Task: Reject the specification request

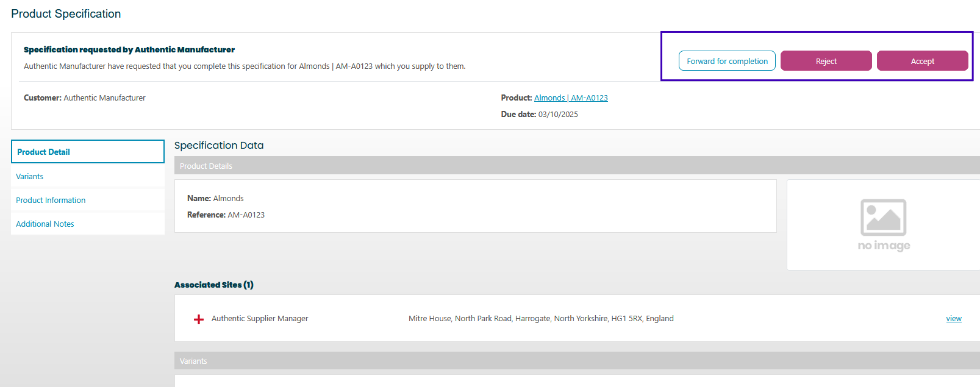Action: (826, 61)
